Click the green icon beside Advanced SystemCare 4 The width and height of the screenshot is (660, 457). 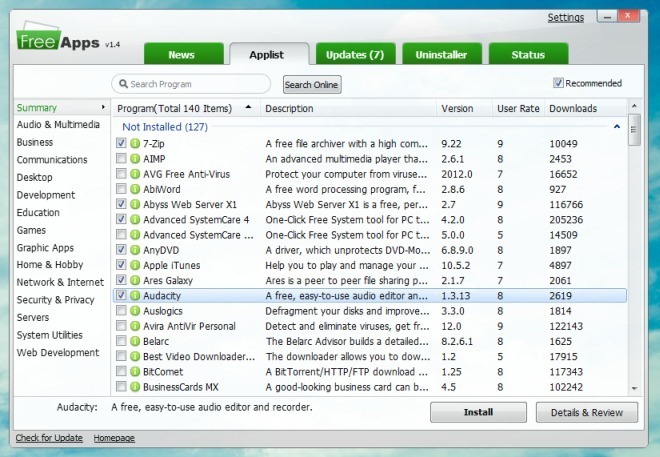coord(135,219)
